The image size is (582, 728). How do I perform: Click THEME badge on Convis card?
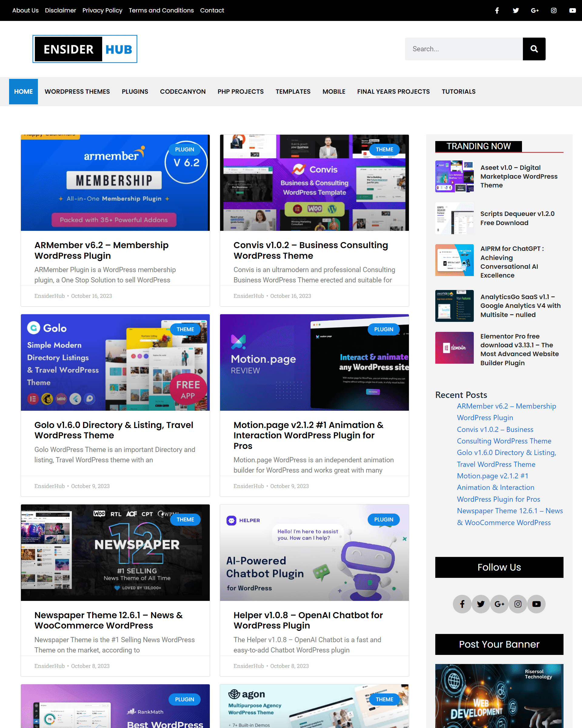(x=384, y=150)
